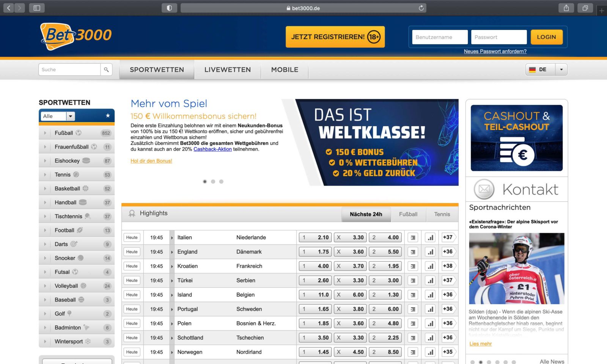Click the Highlights trophy icon

pos(132,213)
